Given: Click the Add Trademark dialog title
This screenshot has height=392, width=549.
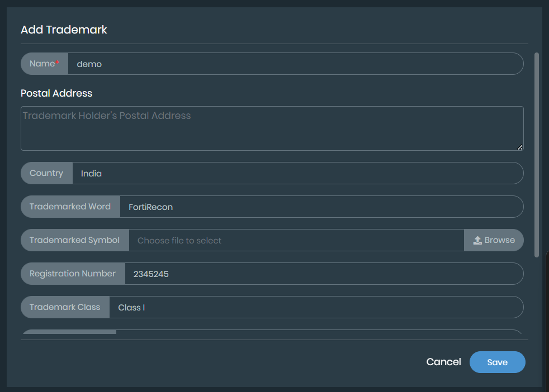Looking at the screenshot, I should (64, 30).
